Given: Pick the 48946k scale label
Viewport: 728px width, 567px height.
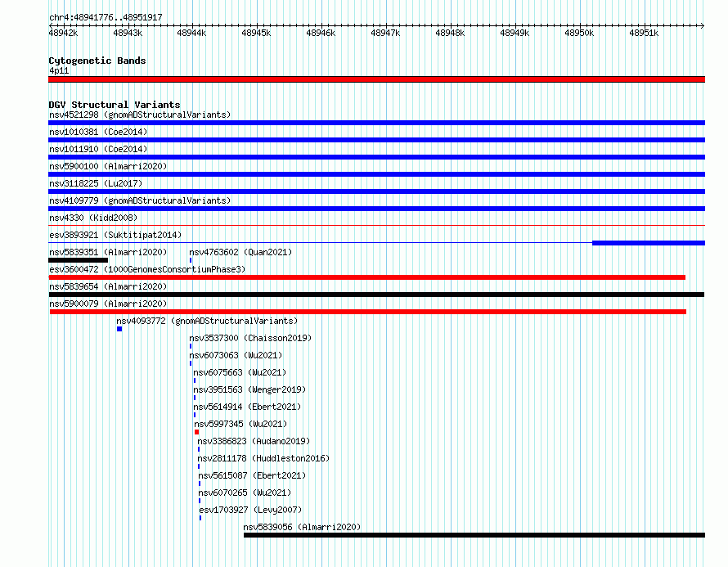Looking at the screenshot, I should point(321,33).
